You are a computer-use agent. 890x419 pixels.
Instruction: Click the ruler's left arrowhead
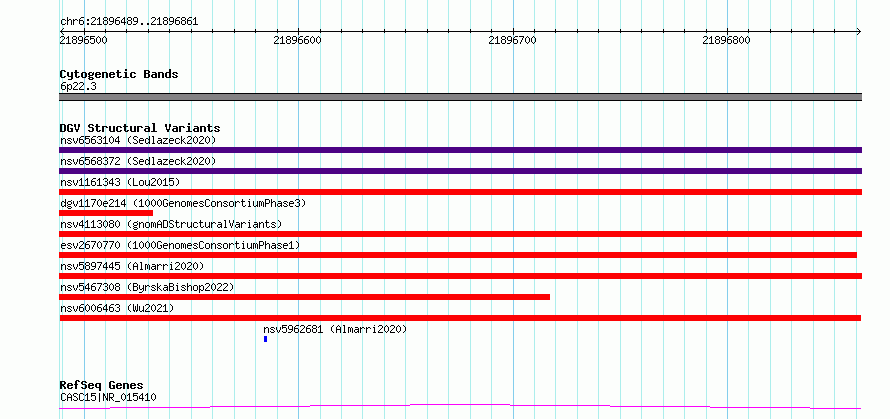tap(62, 31)
